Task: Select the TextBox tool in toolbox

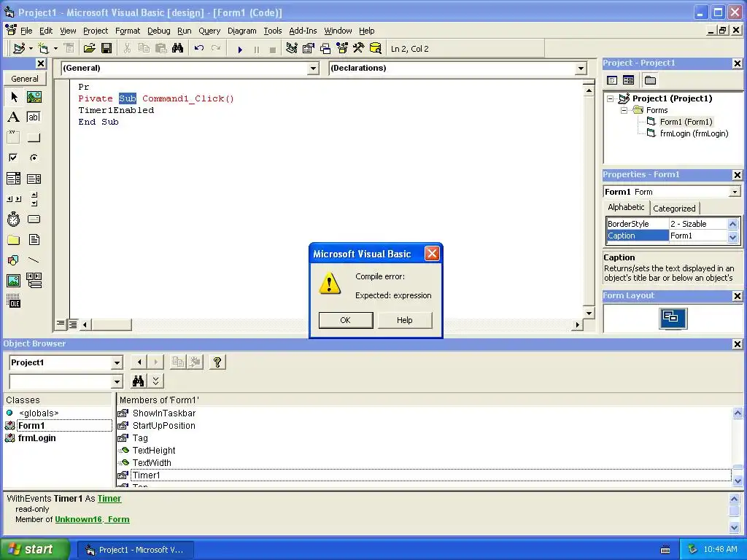Action: [34, 117]
